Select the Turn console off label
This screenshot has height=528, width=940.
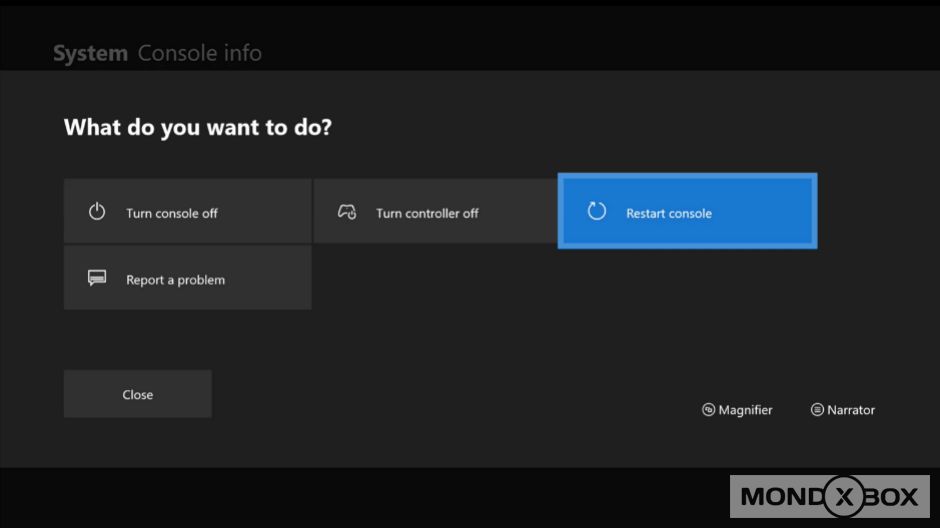click(171, 213)
